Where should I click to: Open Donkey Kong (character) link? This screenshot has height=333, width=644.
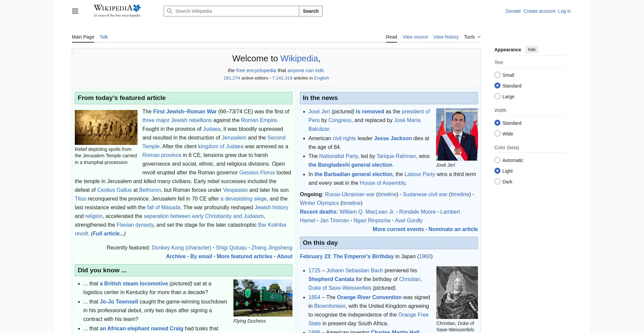pos(181,247)
